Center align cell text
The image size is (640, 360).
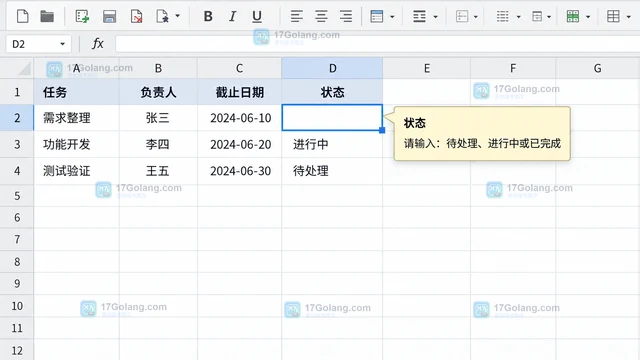[321, 16]
